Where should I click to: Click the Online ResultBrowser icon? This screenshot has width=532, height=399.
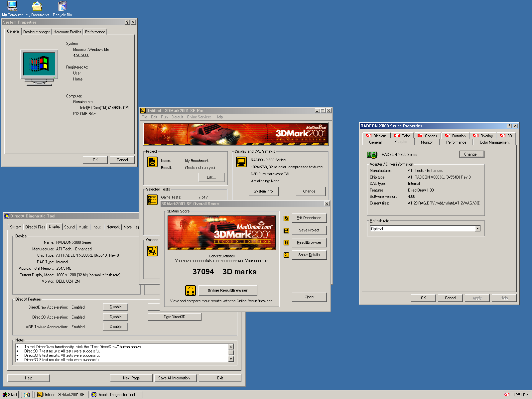(191, 291)
